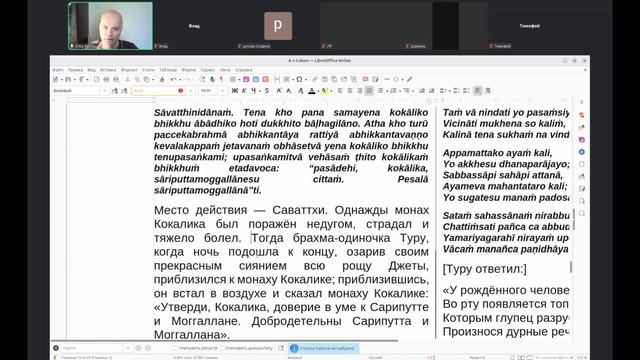Enable the Учитывать регистр checkbox
Screen dimensions: 640x360
[x=176, y=348]
